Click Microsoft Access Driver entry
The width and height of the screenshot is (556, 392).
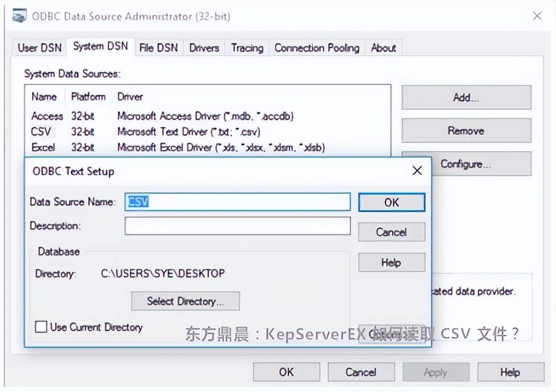coord(206,116)
